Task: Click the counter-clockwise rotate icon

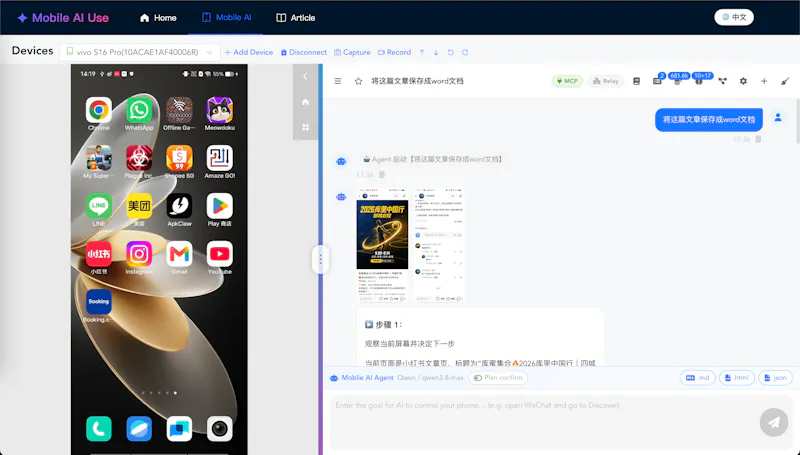Action: 451,52
